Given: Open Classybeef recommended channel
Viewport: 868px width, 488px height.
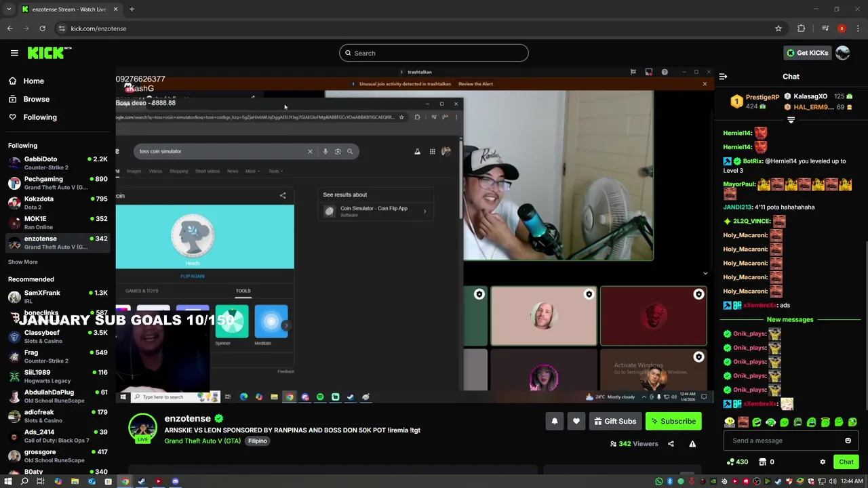Looking at the screenshot, I should click(58, 337).
